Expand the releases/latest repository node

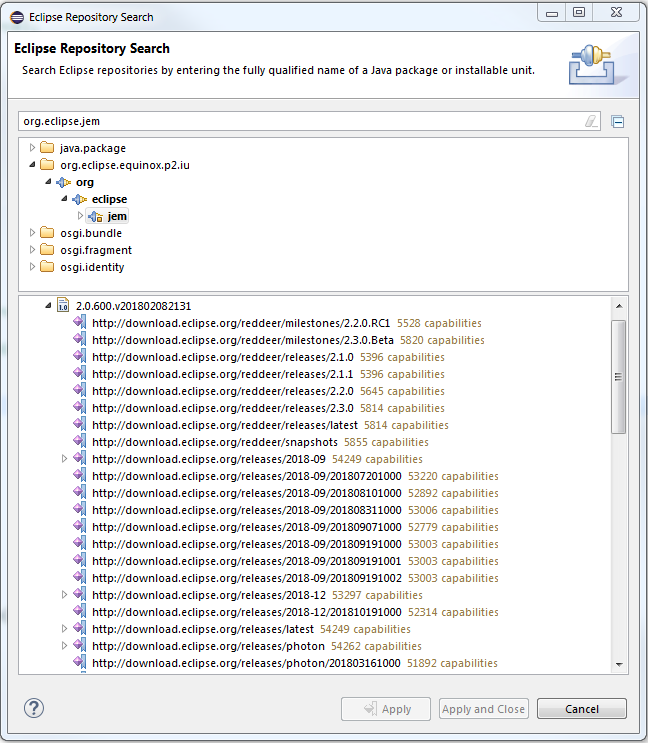point(64,629)
